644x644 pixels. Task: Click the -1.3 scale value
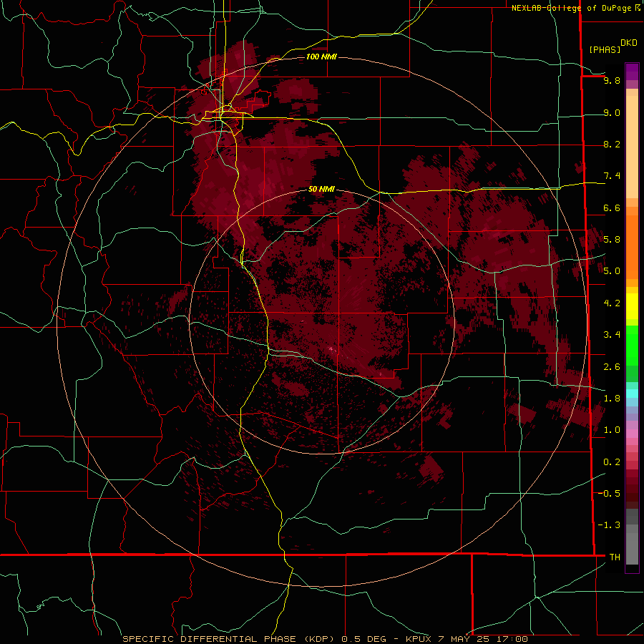[x=610, y=525]
